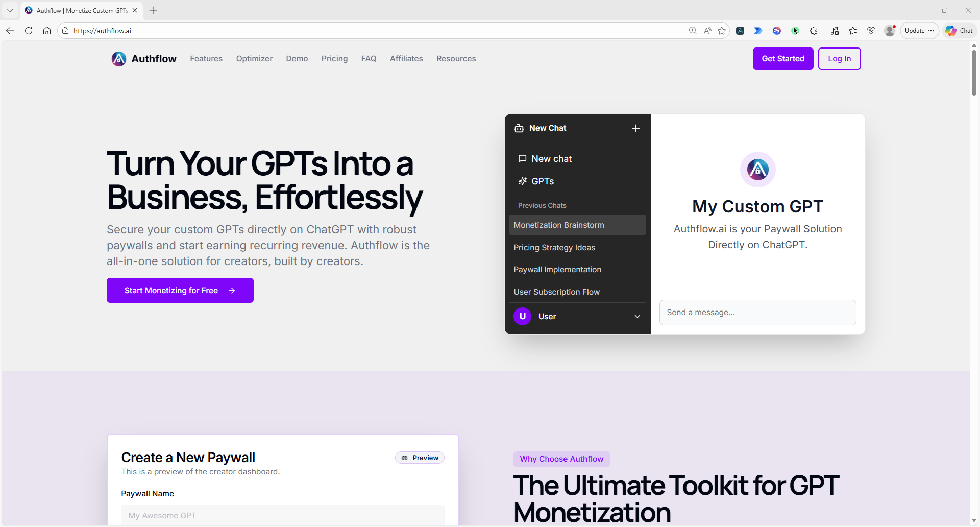The image size is (980, 527).
Task: Click the Paywall Name input field
Action: pyautogui.click(x=283, y=515)
